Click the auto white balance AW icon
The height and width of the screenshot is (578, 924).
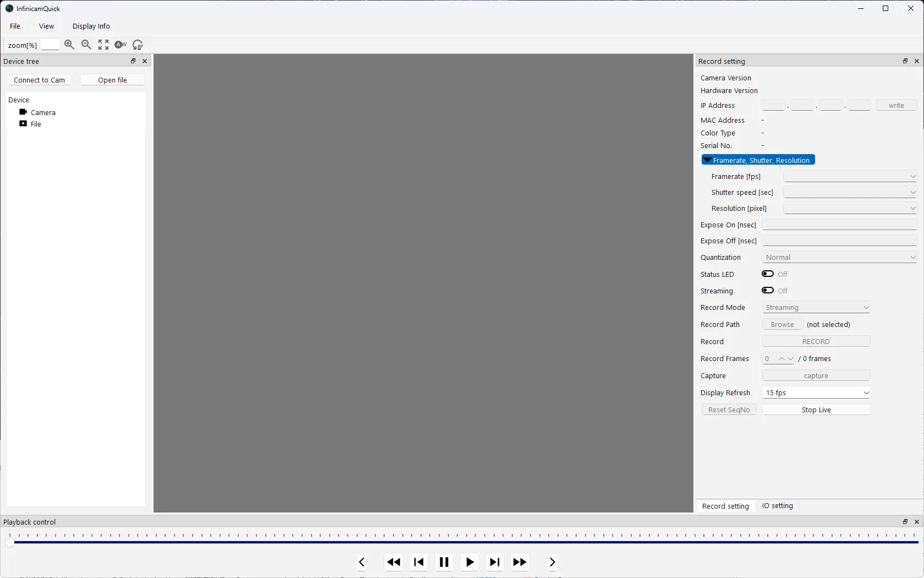click(x=121, y=45)
